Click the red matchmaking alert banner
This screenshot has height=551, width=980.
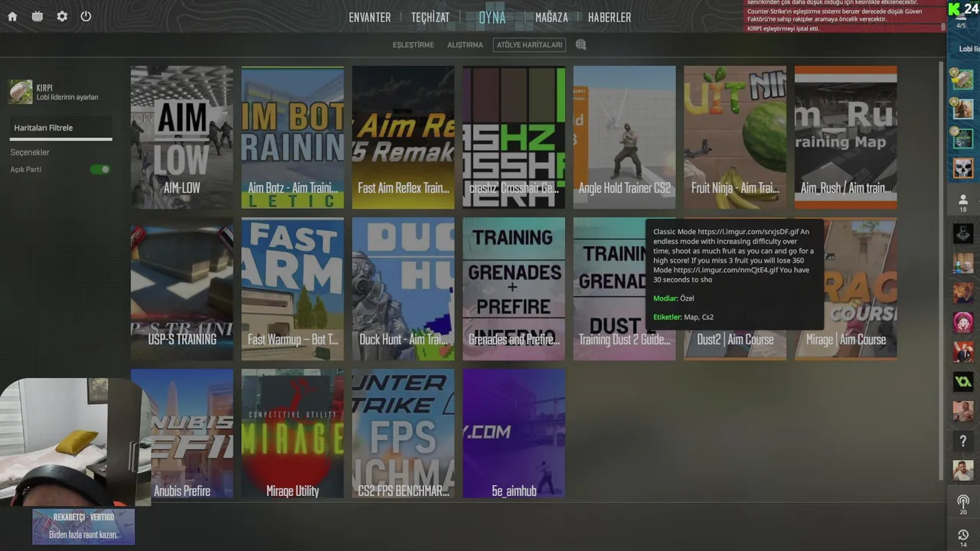coord(846,16)
